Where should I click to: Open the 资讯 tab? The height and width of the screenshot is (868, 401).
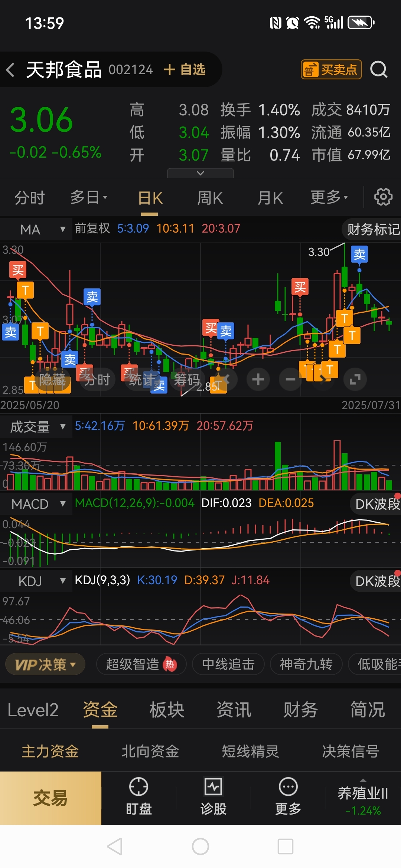tap(234, 710)
